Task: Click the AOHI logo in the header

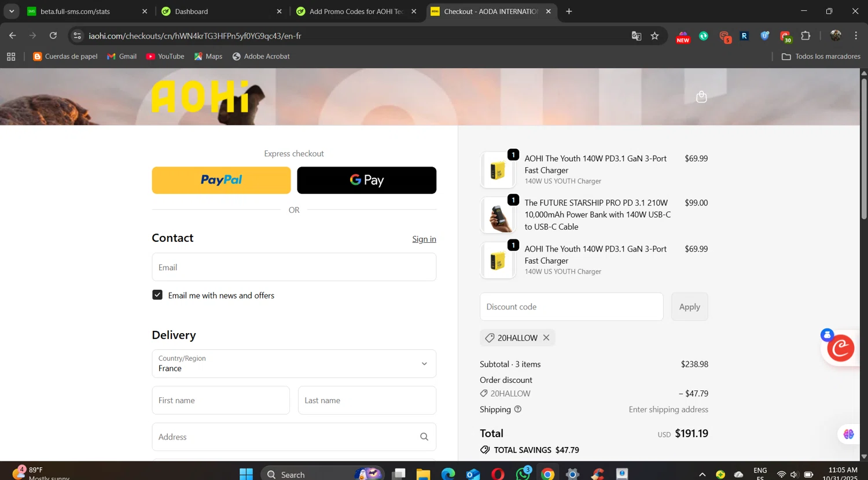Action: tap(201, 97)
